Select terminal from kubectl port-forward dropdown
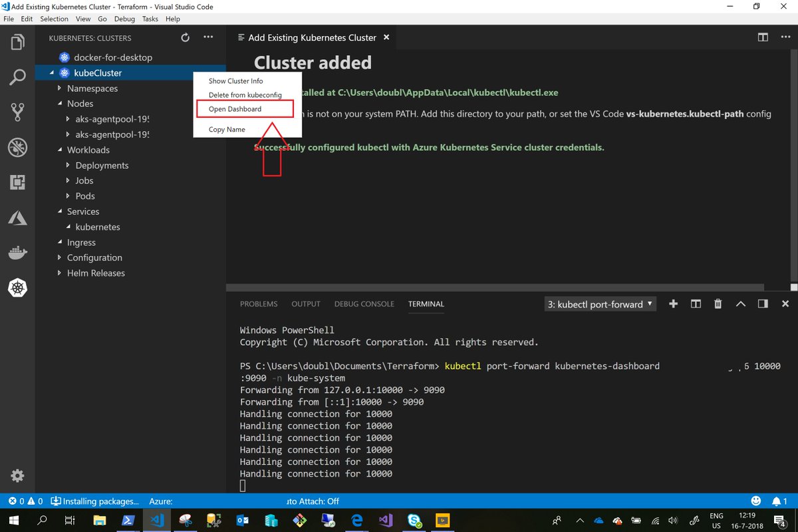 [x=600, y=304]
